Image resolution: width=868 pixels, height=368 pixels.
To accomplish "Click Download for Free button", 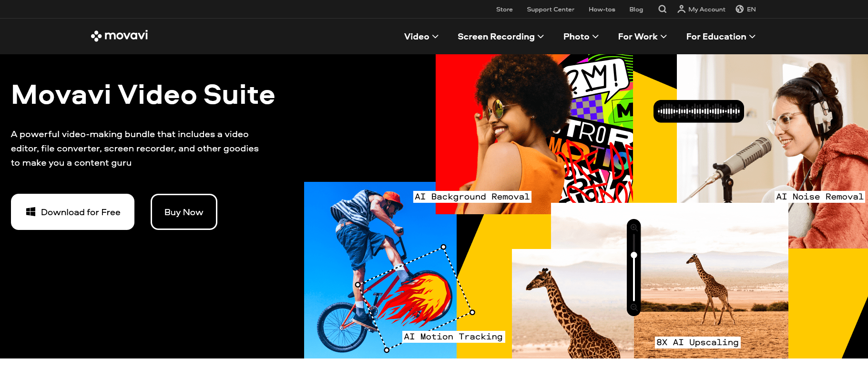I will (x=72, y=212).
